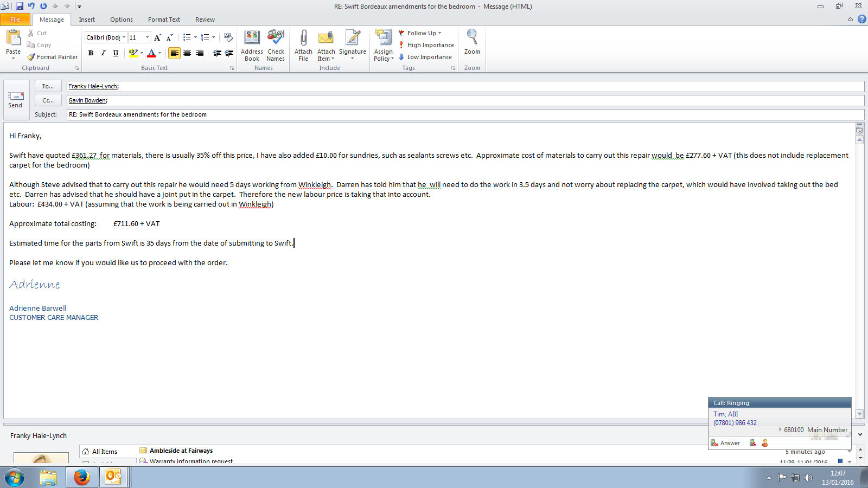
Task: Click Gavin Bowden in the Cc field
Action: (87, 100)
